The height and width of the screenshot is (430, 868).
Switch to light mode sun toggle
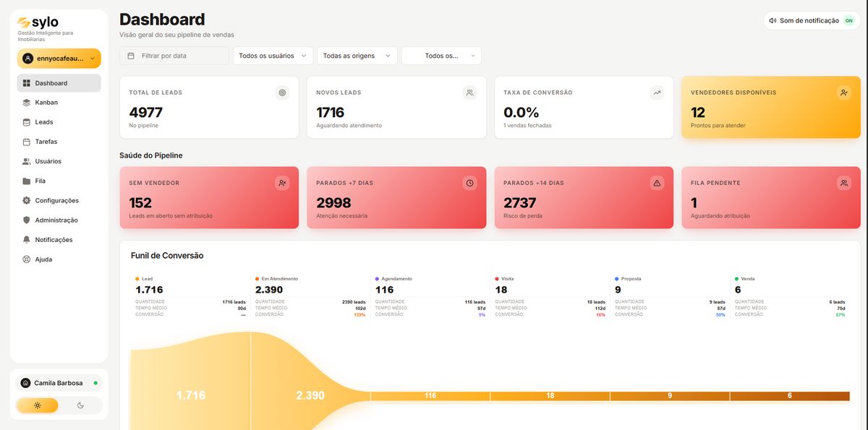click(38, 405)
